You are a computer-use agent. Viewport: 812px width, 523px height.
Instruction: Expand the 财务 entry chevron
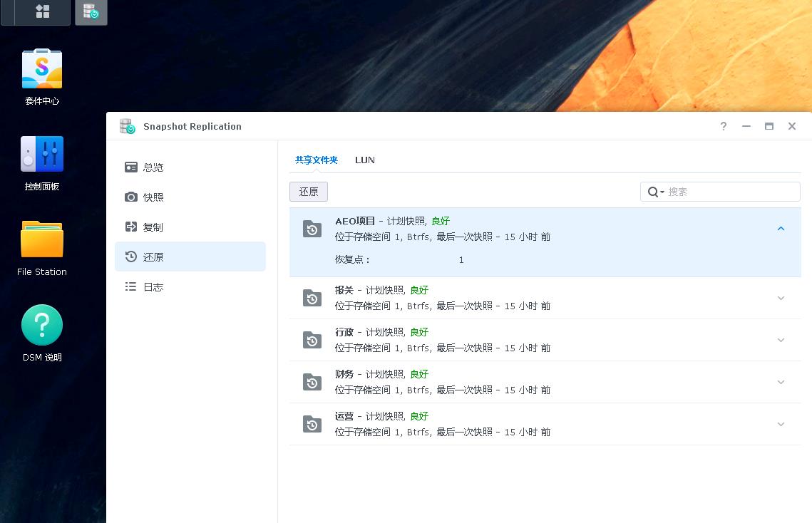[781, 382]
